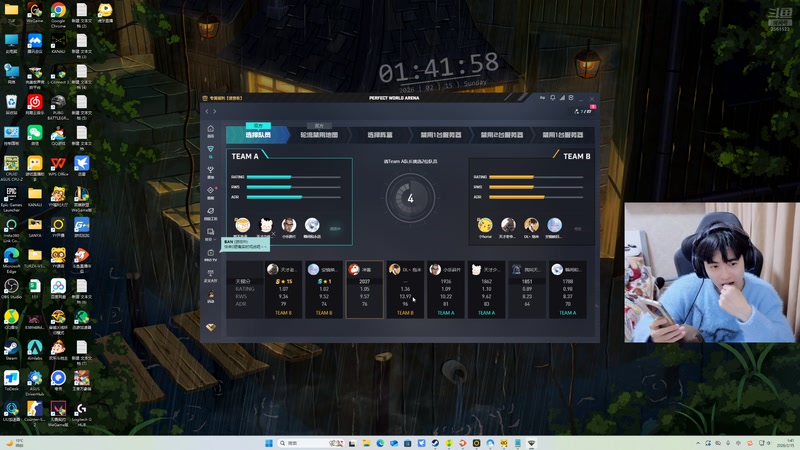800x450 pixels.
Task: Go back using the left arrow
Action: (x=207, y=111)
